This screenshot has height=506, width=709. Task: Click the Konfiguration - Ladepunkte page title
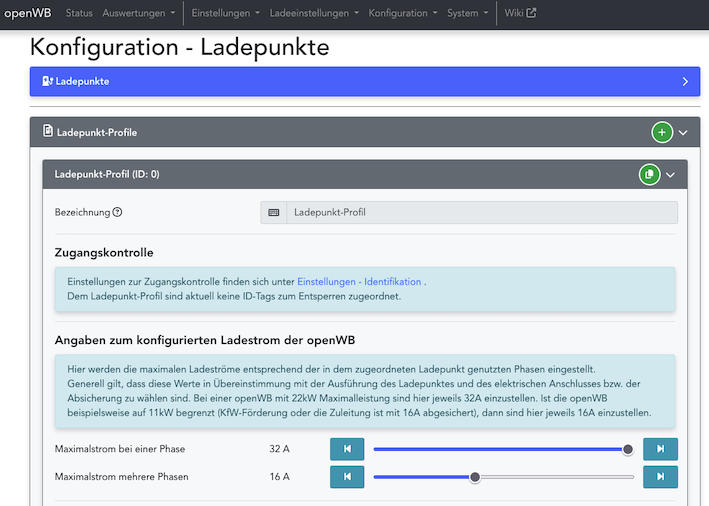point(180,47)
